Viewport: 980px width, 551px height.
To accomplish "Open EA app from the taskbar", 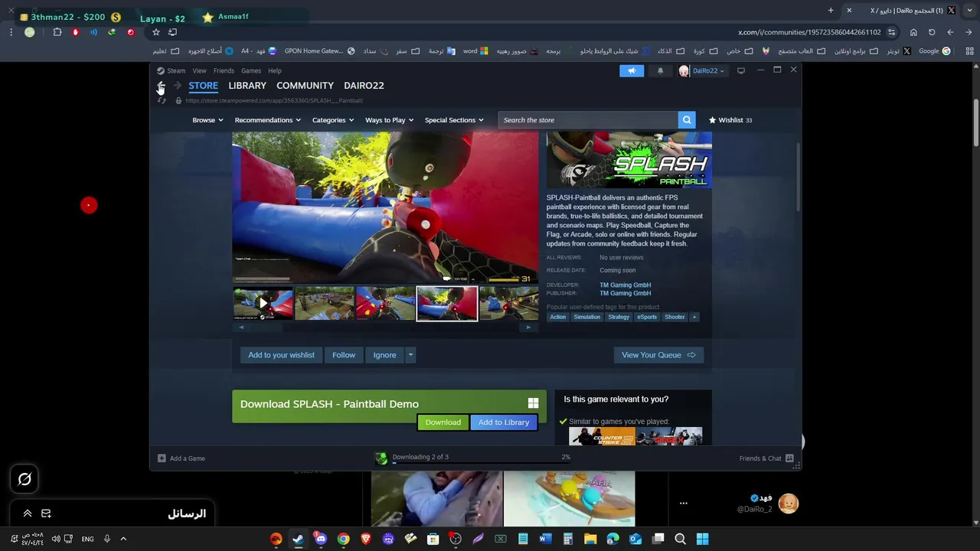I will point(276,539).
